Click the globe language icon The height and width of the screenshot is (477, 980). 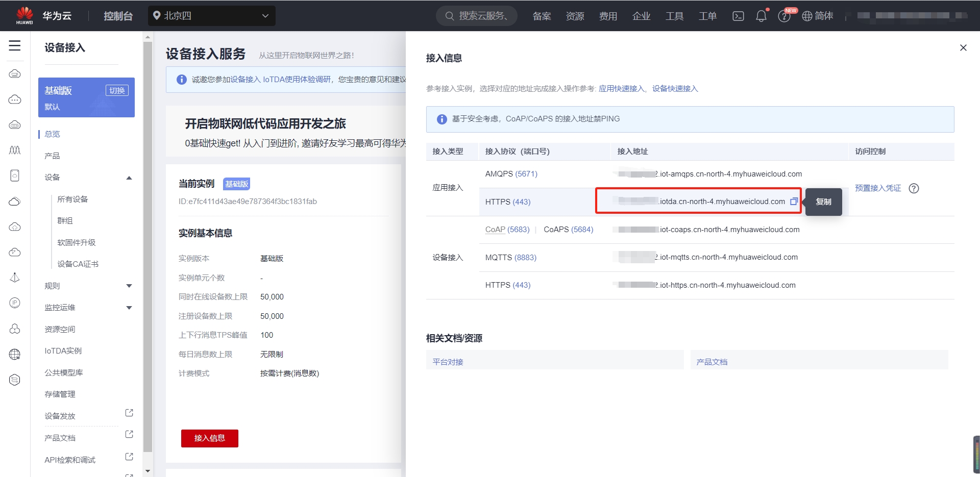tap(807, 16)
